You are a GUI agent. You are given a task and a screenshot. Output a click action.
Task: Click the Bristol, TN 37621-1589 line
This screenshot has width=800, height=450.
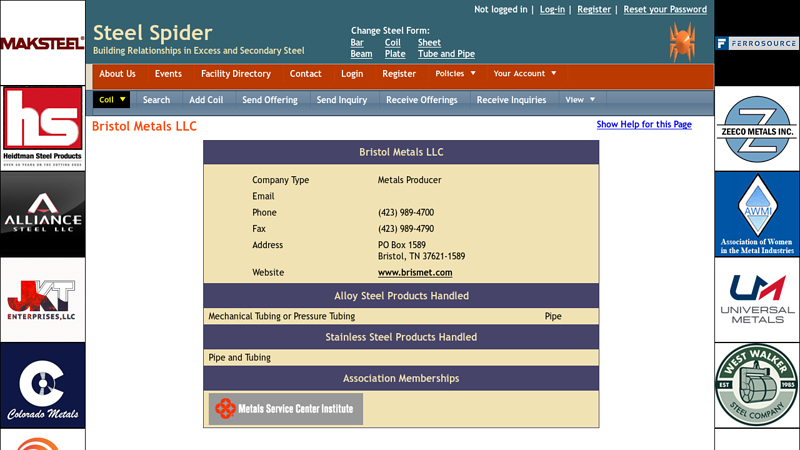421,256
